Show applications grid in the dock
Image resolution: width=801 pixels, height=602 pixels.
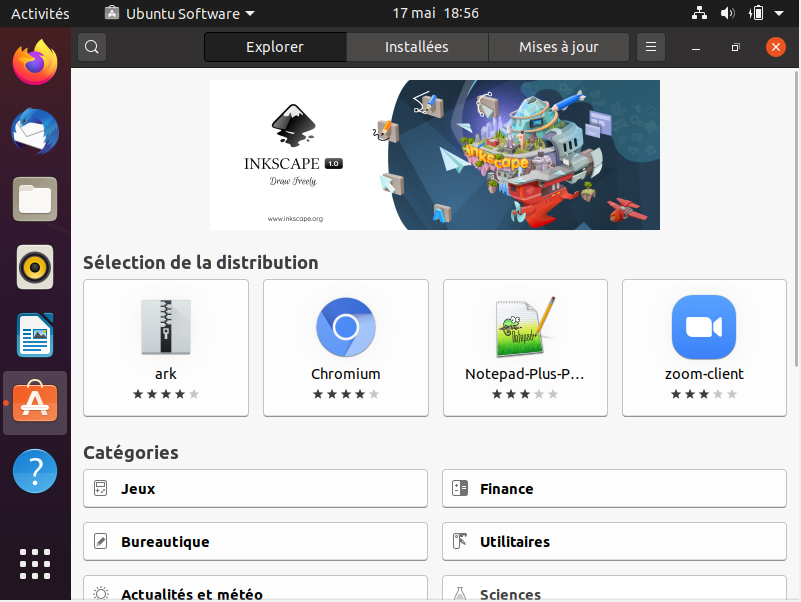point(35,564)
